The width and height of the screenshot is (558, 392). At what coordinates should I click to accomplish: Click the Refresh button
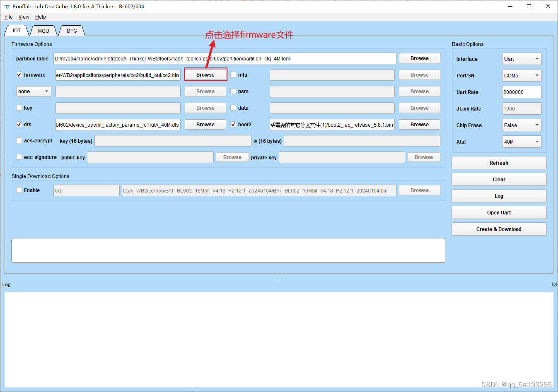(499, 163)
